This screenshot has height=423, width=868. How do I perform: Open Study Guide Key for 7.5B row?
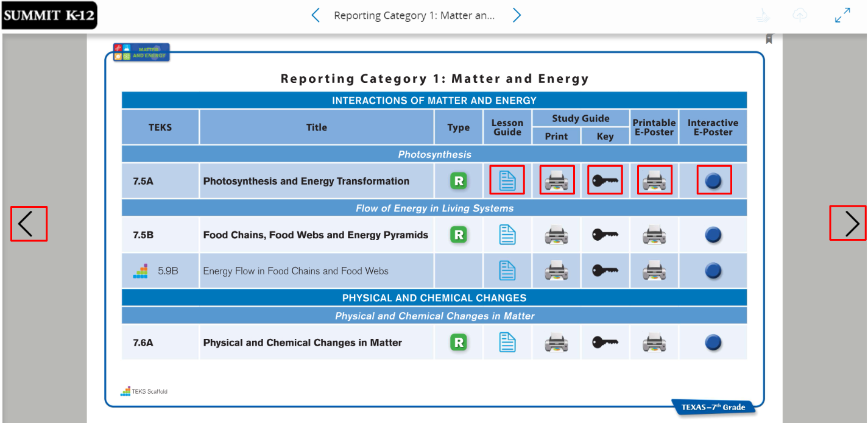point(605,235)
